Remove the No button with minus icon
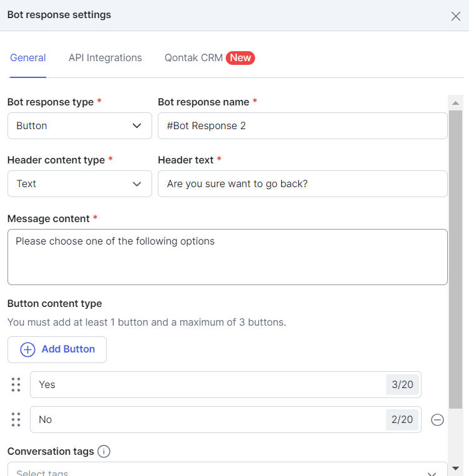The height and width of the screenshot is (476, 469). (x=437, y=420)
